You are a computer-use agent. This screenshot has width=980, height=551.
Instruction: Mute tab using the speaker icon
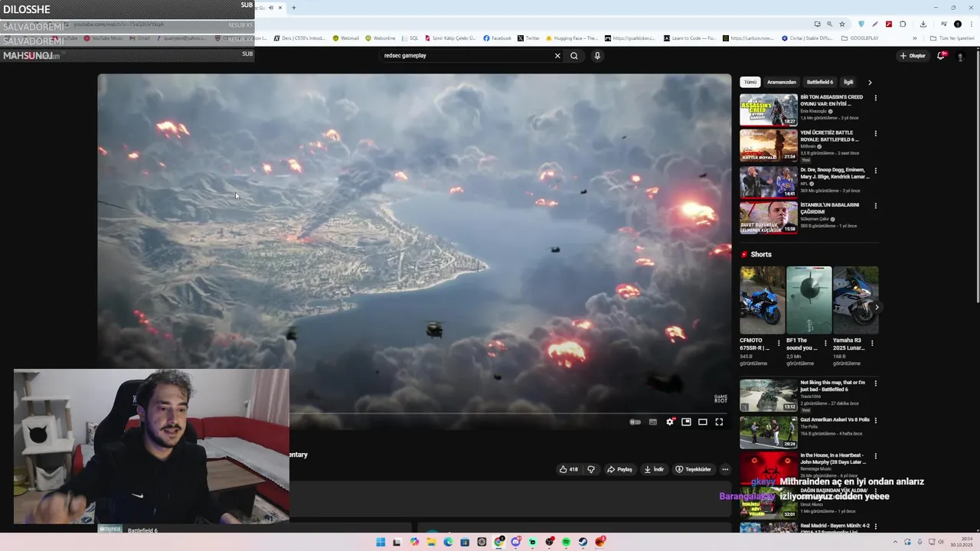pyautogui.click(x=271, y=8)
